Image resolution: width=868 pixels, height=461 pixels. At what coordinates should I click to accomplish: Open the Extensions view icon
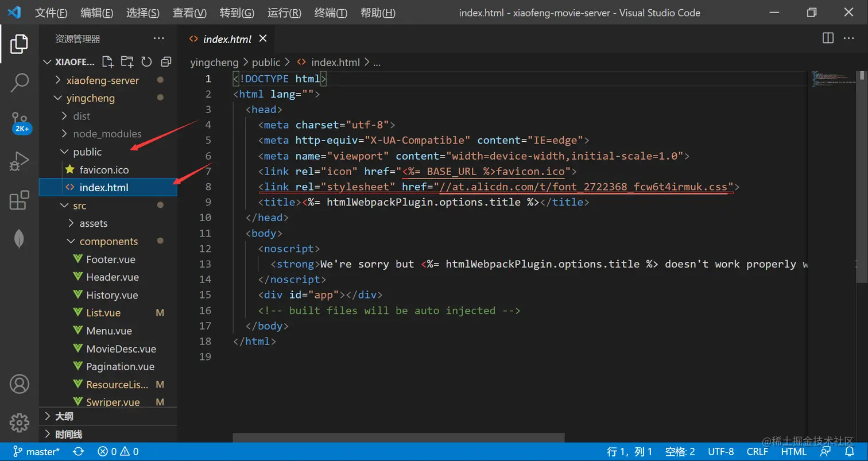(19, 200)
